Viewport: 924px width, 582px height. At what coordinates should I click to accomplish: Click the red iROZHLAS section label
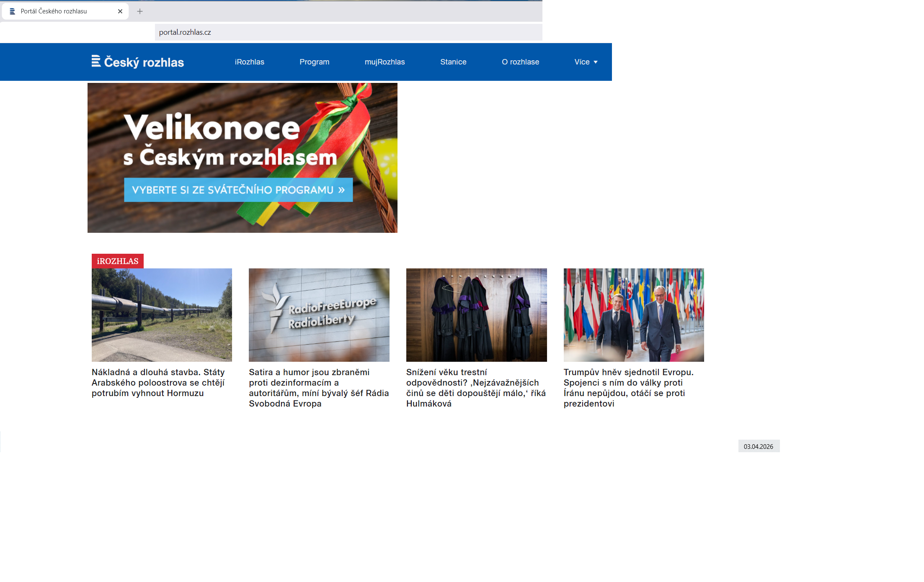click(118, 261)
